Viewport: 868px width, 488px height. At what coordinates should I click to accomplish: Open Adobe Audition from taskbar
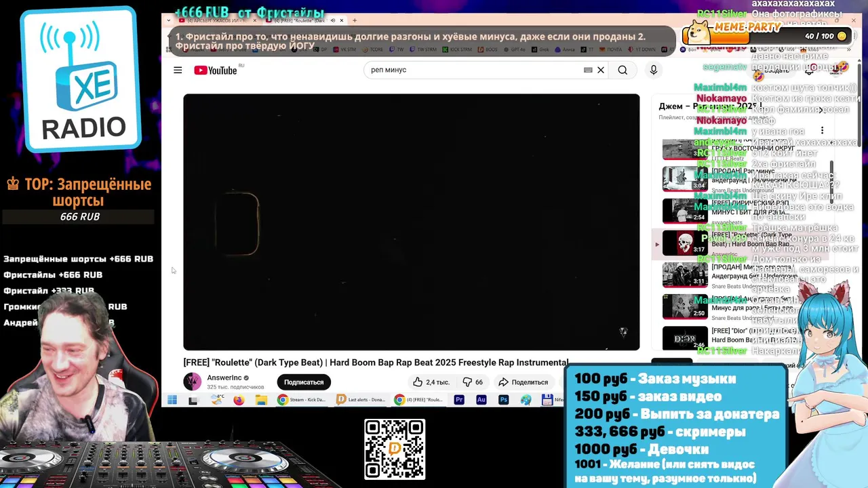coord(481,400)
